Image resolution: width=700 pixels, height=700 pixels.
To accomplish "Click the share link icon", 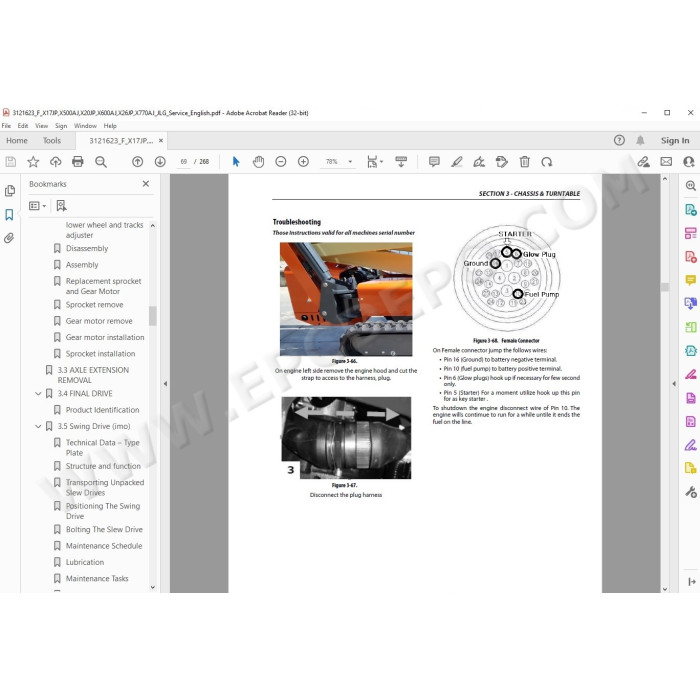I will (643, 162).
